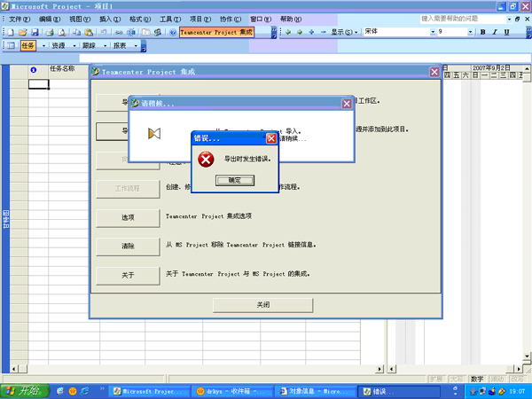
Task: Close the 错误 error dialog with its X
Action: tap(271, 138)
